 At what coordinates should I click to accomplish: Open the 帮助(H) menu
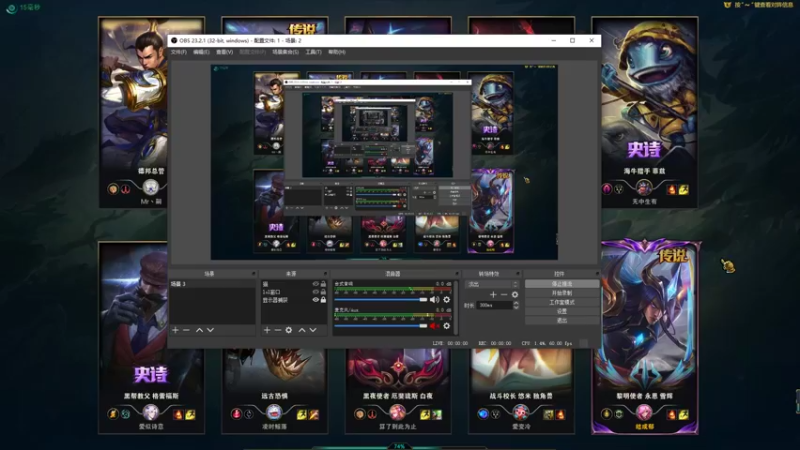tap(337, 52)
